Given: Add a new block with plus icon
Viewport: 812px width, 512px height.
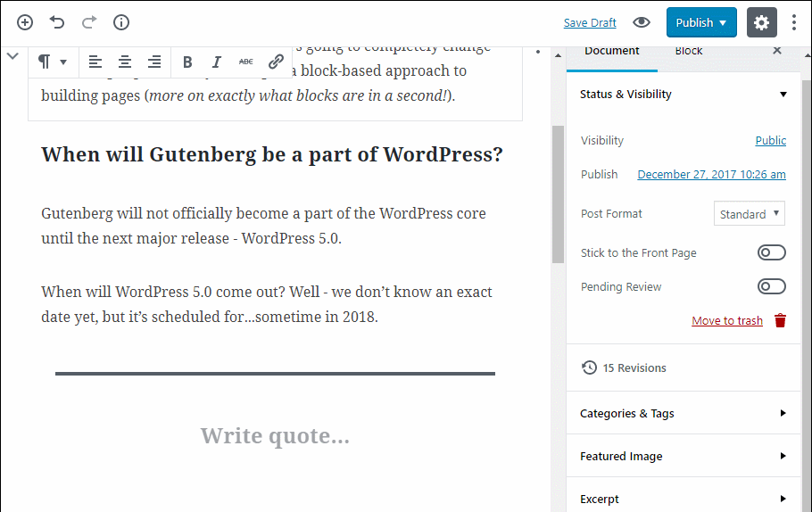Looking at the screenshot, I should coord(25,22).
